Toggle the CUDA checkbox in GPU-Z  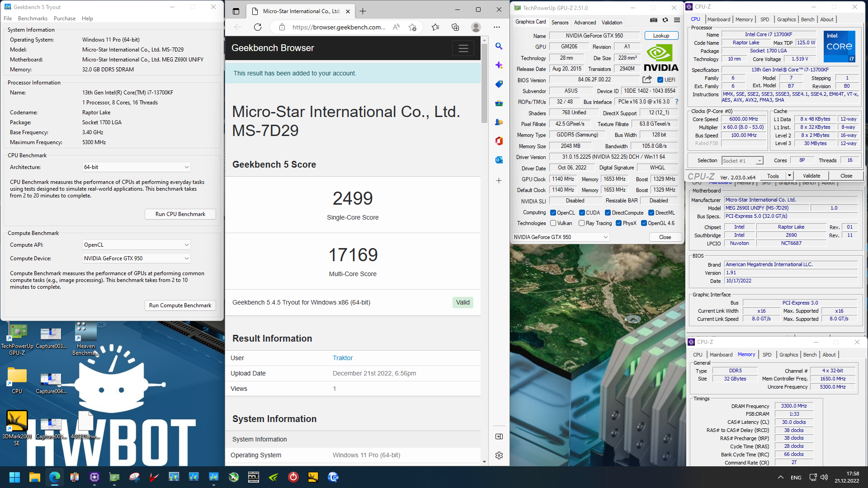(x=582, y=213)
